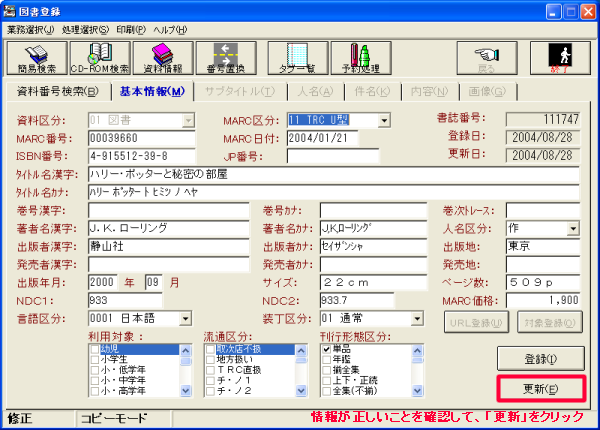Click scroll-up arrow of 流通区分 list
This screenshot has height=430, width=600.
[x=301, y=350]
